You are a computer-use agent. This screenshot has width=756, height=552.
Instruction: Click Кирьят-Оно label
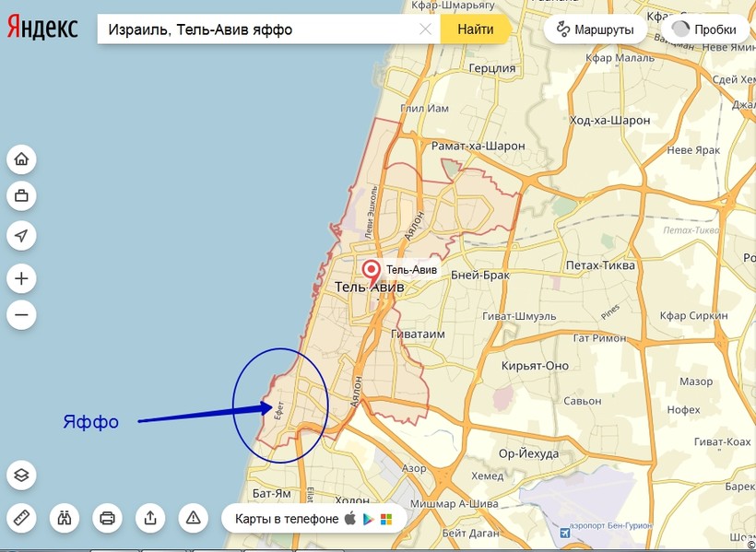click(535, 366)
